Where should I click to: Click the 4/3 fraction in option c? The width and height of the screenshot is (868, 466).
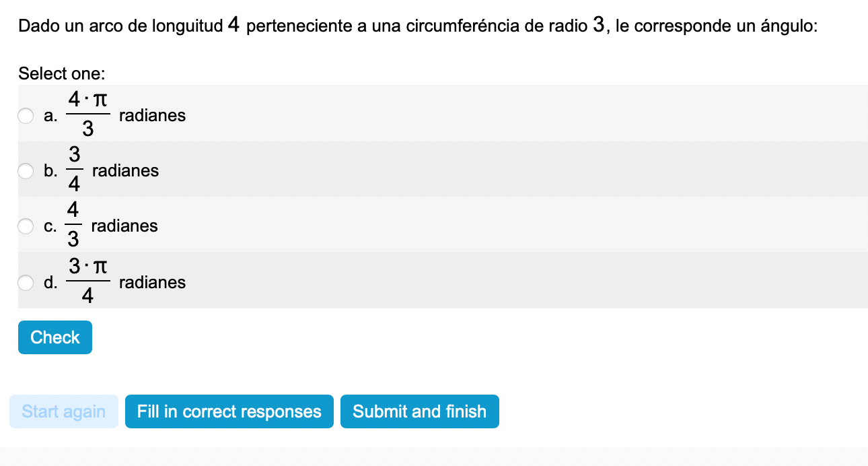(x=73, y=225)
